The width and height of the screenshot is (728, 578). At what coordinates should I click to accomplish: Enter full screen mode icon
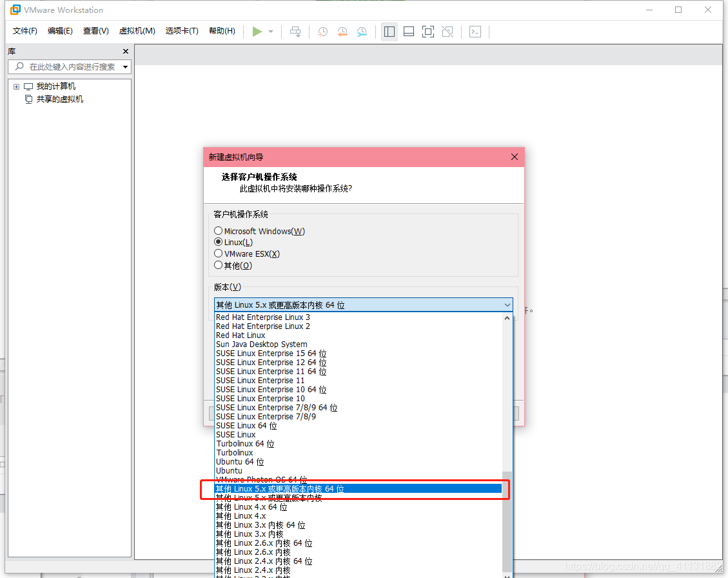click(x=428, y=32)
